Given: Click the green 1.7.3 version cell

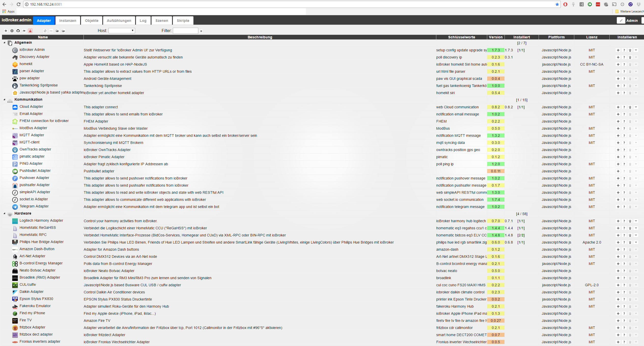Looking at the screenshot, I should (x=495, y=50).
